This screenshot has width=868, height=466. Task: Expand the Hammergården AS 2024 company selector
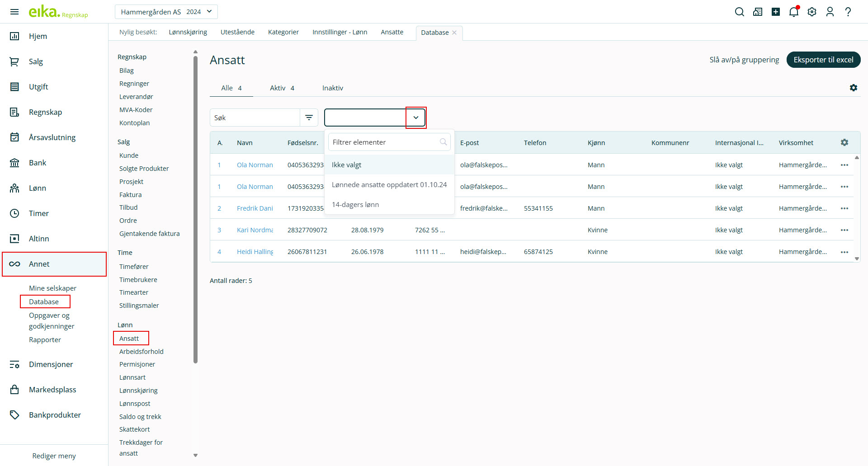(166, 12)
